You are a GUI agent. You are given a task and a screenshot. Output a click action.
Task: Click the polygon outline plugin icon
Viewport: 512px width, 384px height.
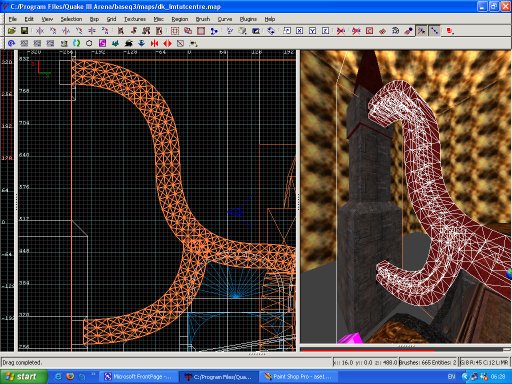(89, 43)
